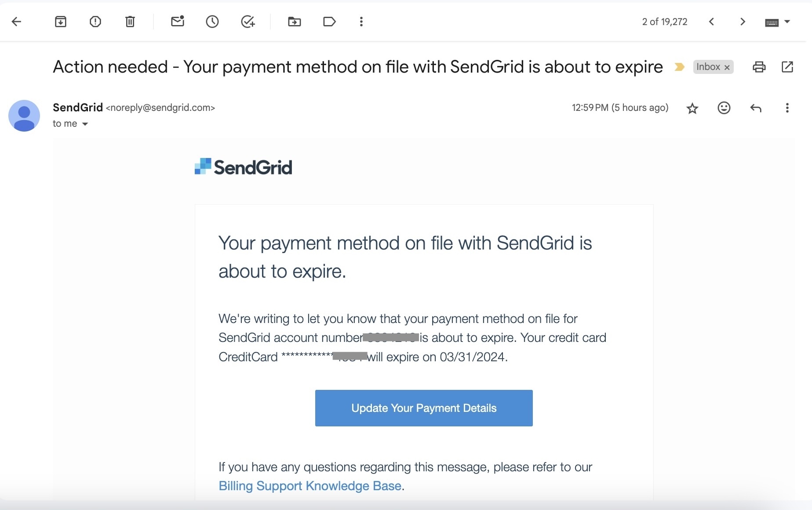Open the Billing Support Knowledge Base link

310,486
